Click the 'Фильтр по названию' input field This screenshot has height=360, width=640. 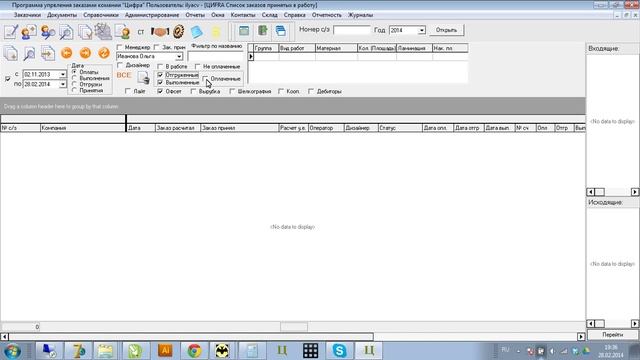[x=215, y=57]
